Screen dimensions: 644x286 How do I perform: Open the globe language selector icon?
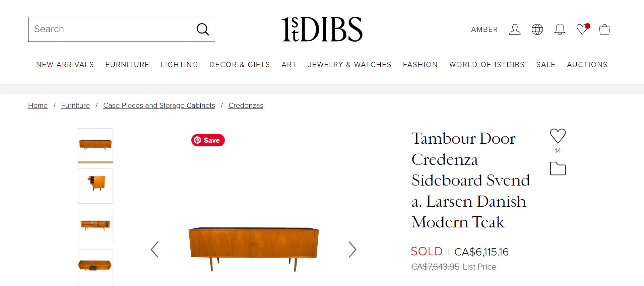pos(537,29)
